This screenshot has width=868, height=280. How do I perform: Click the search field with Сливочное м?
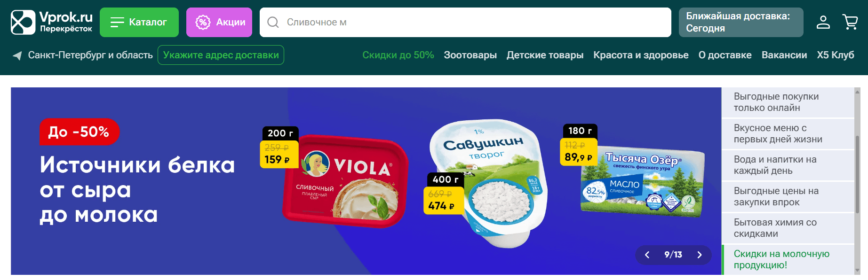pos(465,22)
